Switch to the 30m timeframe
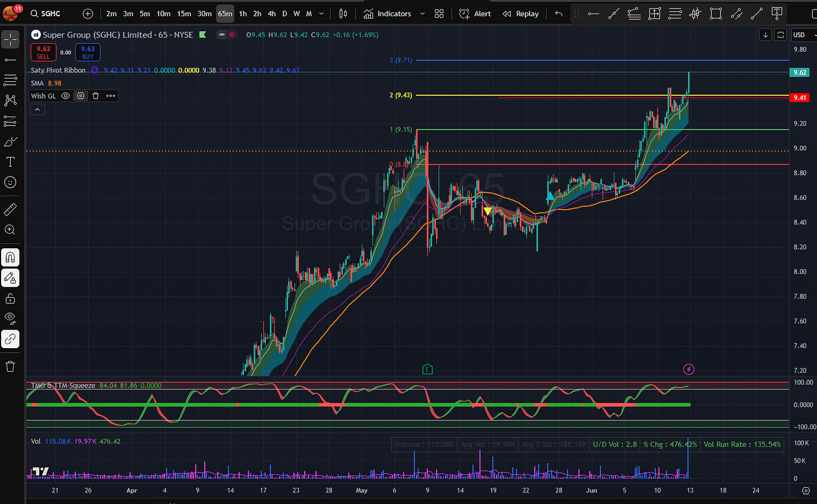This screenshot has height=504, width=817. coord(204,13)
